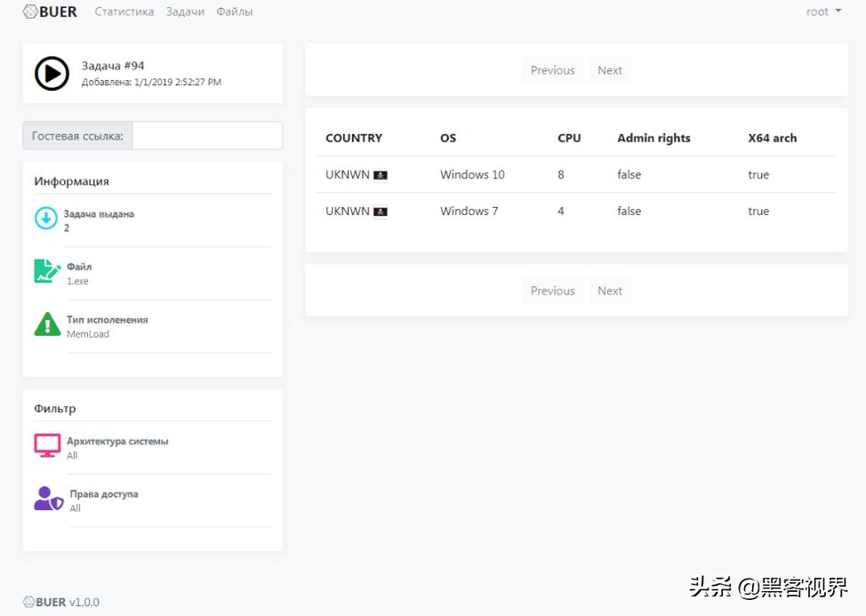Click the pirate flag in Windows 10 row

(x=381, y=175)
